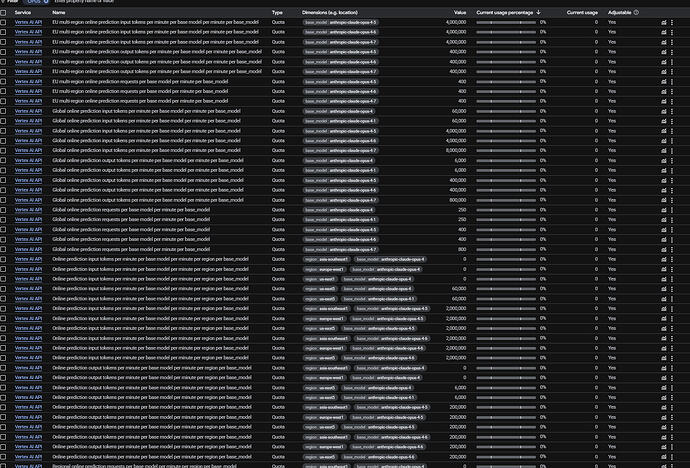Screen dimensions: 690x468
Task: Click usage bar for Global input tokens claude-opus-4-7
Action: click(x=506, y=150)
